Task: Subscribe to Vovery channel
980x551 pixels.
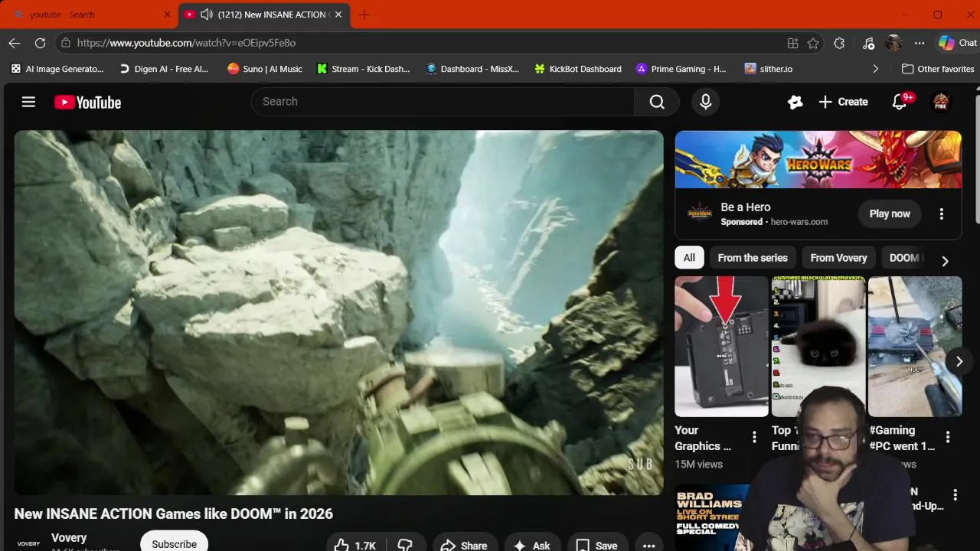Action: click(174, 543)
